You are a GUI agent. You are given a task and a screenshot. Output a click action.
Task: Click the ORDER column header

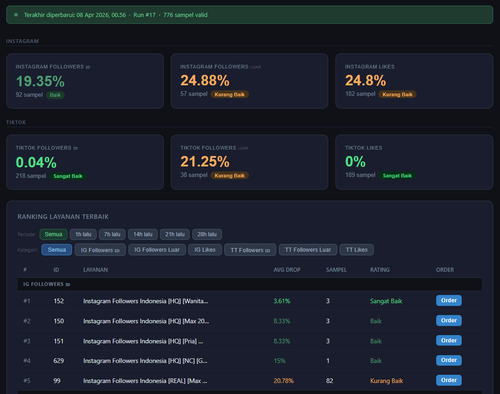coord(445,270)
